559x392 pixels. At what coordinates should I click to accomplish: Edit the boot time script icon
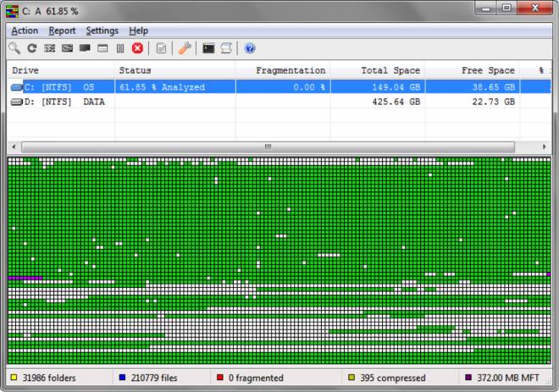pos(226,48)
